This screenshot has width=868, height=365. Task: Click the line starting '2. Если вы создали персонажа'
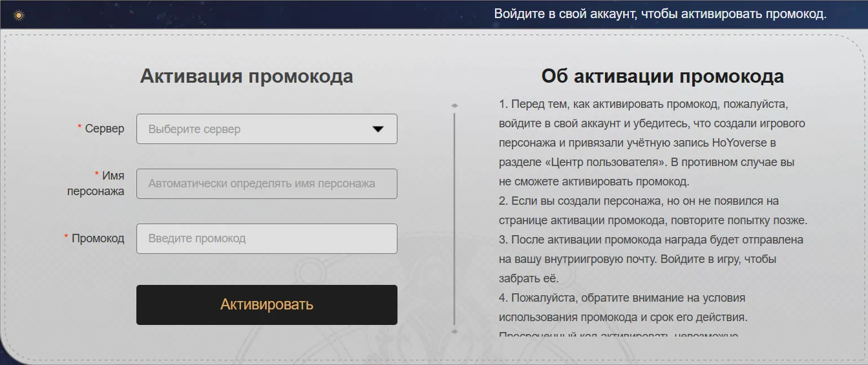[639, 201]
